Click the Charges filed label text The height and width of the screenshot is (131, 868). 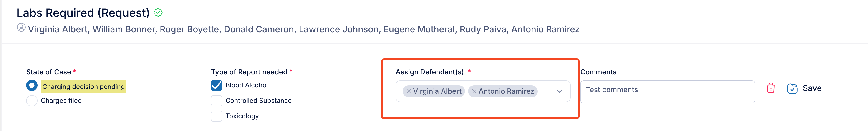click(x=61, y=101)
